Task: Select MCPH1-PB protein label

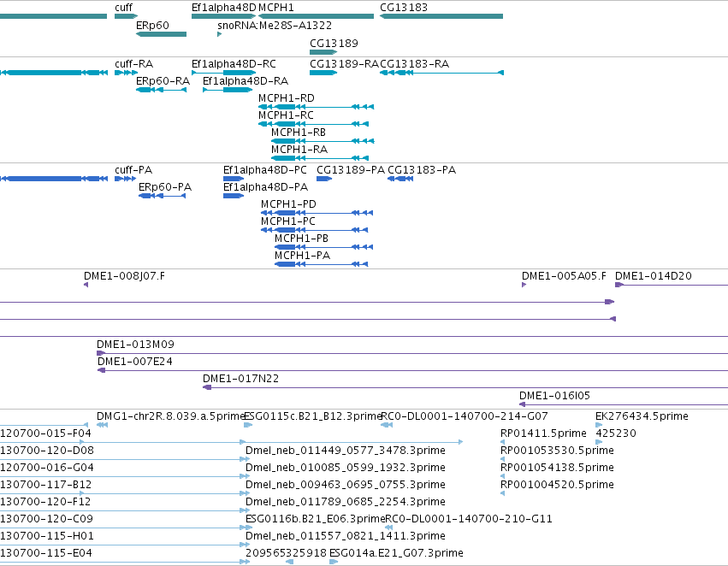Action: pos(301,239)
